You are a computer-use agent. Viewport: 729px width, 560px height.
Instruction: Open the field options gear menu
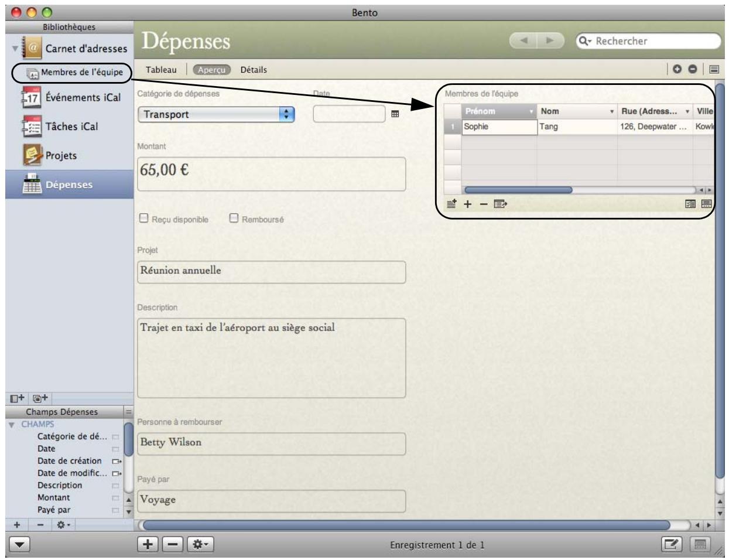(63, 525)
